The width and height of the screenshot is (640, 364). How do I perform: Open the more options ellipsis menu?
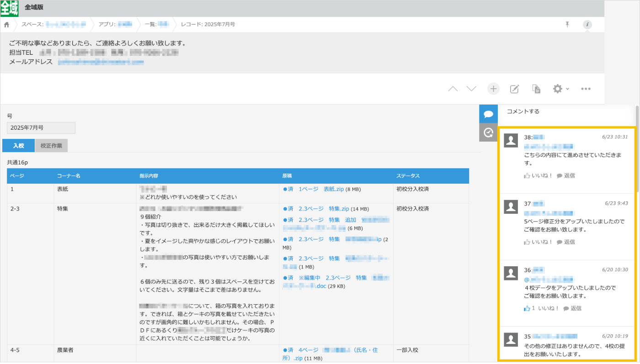(x=586, y=89)
